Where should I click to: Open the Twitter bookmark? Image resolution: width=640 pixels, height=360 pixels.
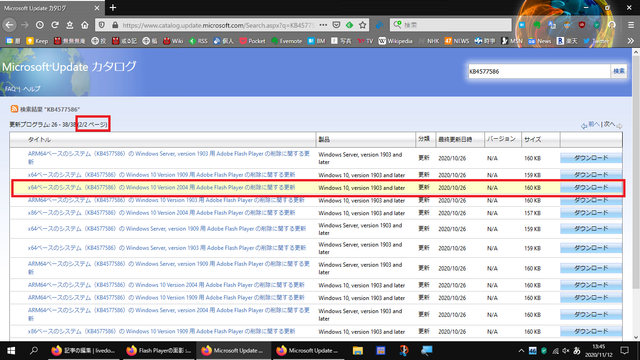[x=596, y=41]
